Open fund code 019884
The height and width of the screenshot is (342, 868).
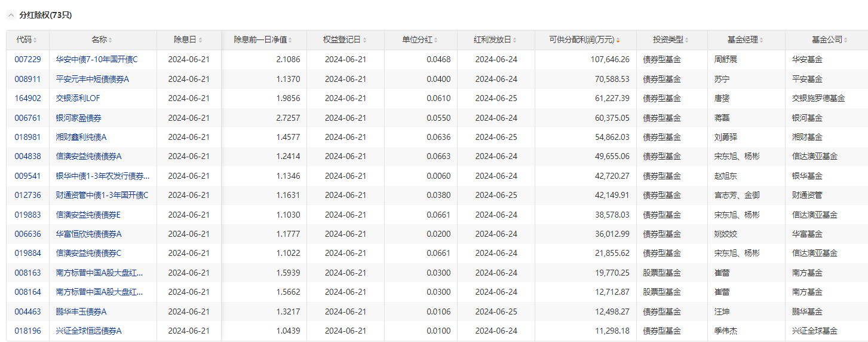pos(27,253)
